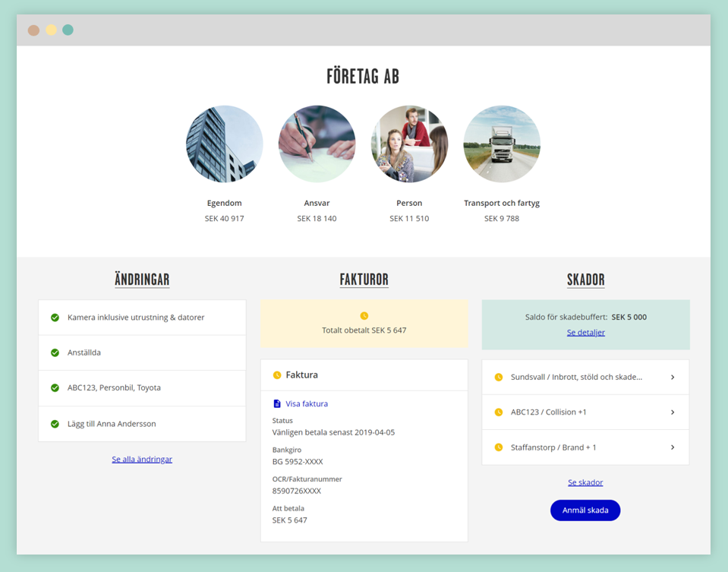Click the clock icon above Totalt obetalt
Screen dimensions: 728x572
(364, 316)
